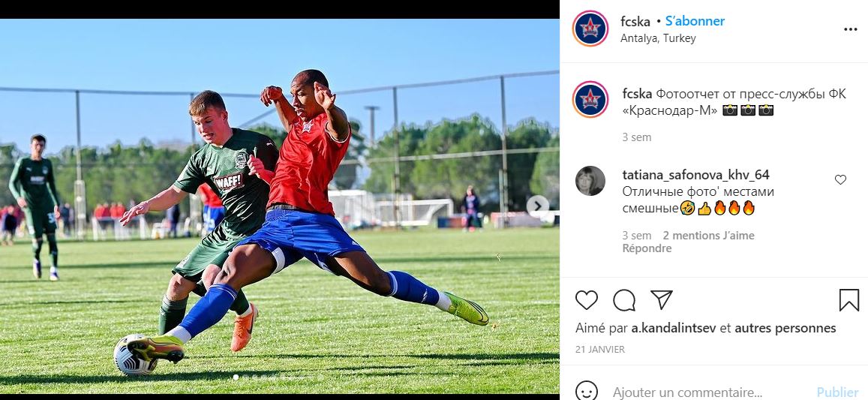Reply to the comment using Répondre

coord(647,248)
